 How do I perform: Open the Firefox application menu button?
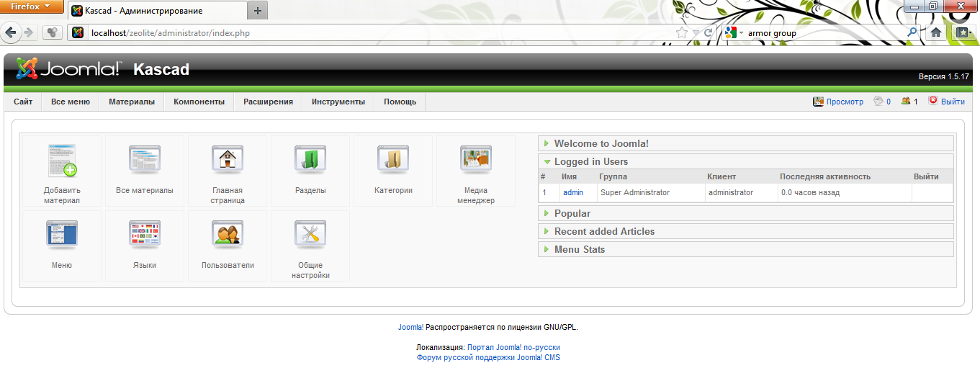[x=31, y=6]
